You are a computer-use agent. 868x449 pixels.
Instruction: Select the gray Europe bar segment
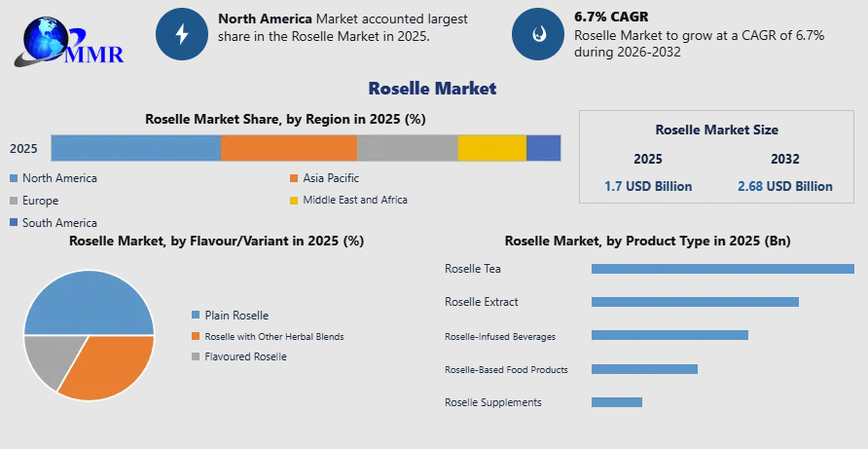pos(407,148)
